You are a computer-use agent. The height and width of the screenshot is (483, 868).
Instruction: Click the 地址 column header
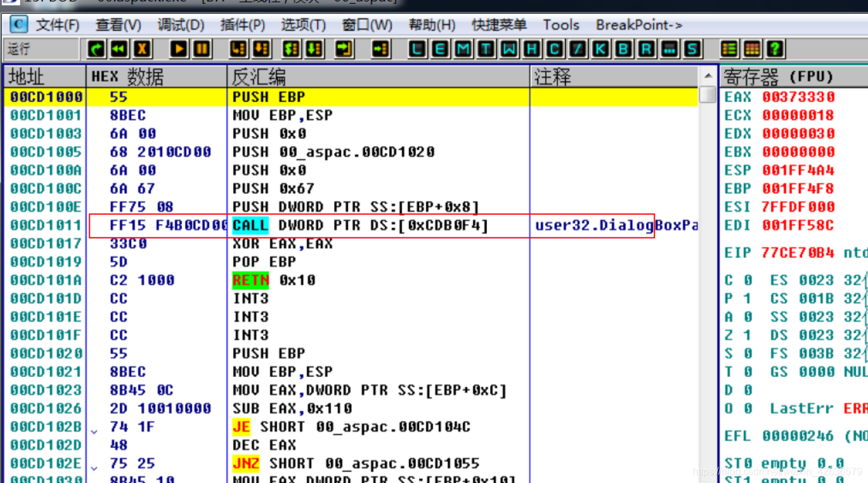tap(45, 77)
